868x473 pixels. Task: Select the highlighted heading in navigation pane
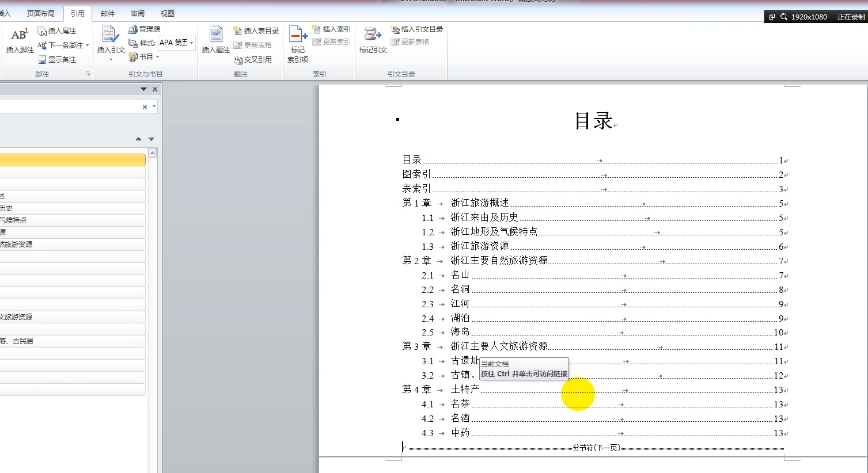tap(73, 159)
